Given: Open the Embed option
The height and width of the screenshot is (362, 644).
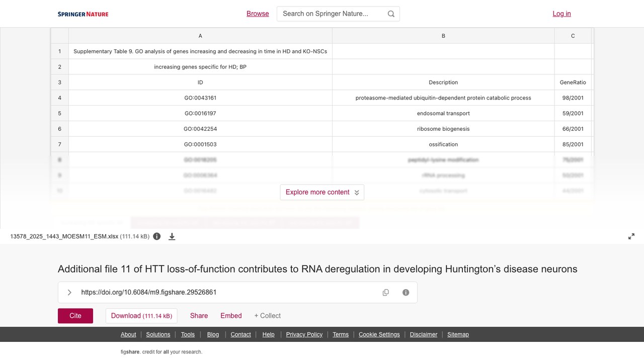Looking at the screenshot, I should coord(231,316).
